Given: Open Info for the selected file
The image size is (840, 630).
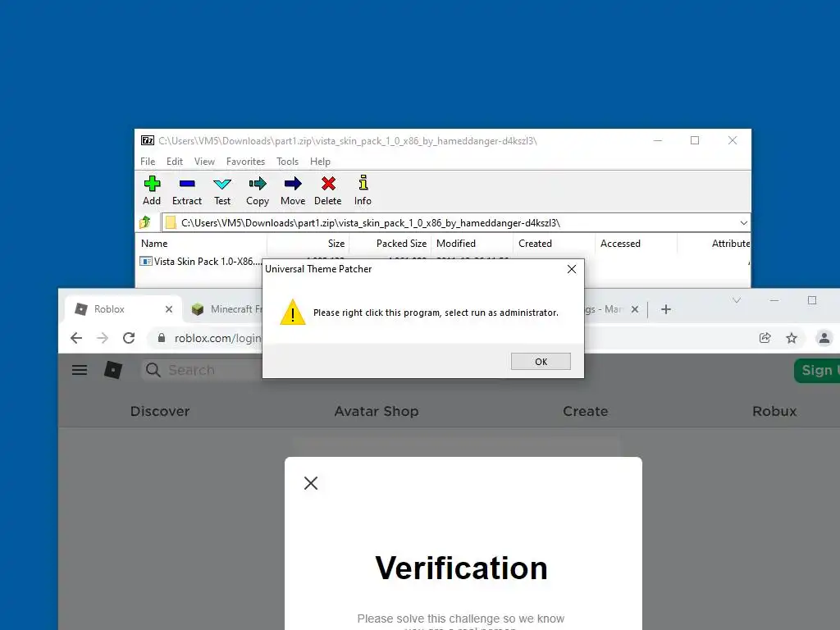Looking at the screenshot, I should (x=363, y=190).
